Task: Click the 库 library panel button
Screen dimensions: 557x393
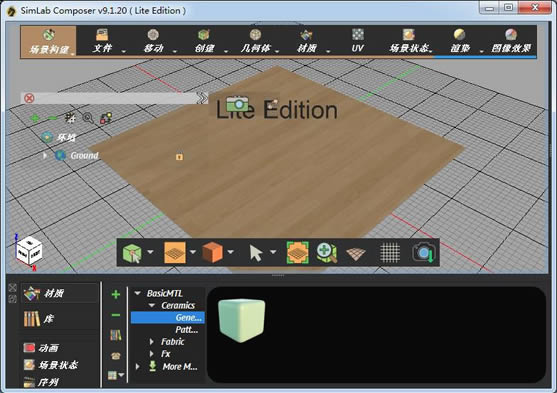Action: (x=38, y=319)
